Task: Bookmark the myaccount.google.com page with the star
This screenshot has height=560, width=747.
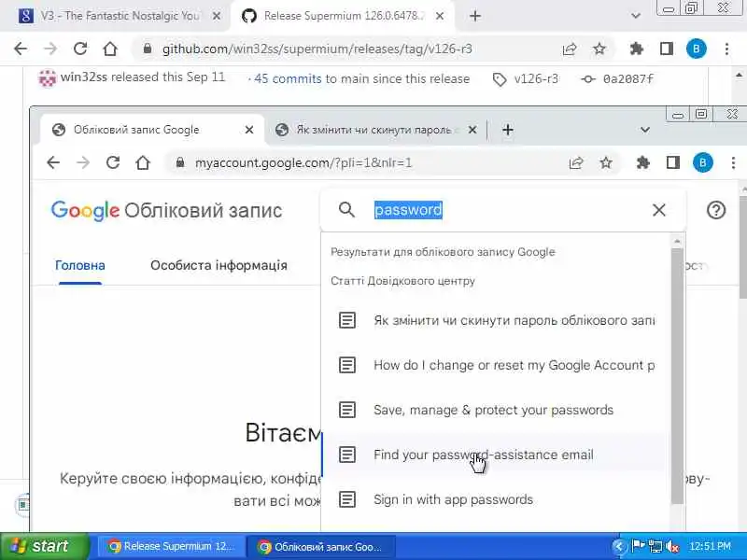Action: 606,162
